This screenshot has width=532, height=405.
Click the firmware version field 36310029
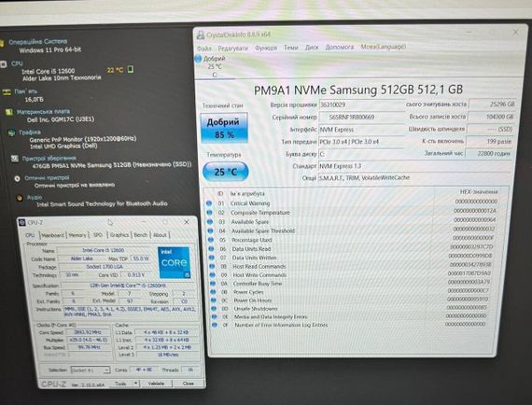pos(361,105)
